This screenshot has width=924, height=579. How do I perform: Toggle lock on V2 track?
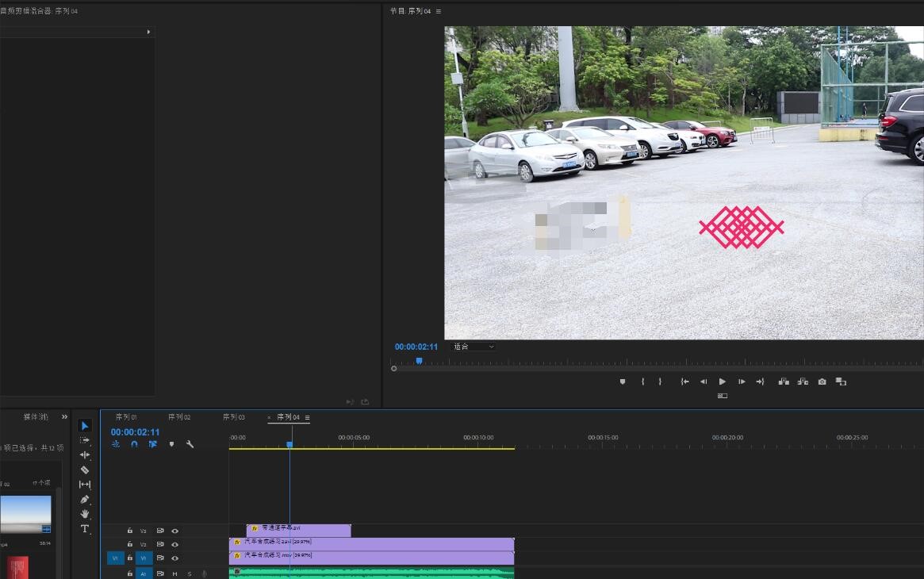[x=130, y=545]
